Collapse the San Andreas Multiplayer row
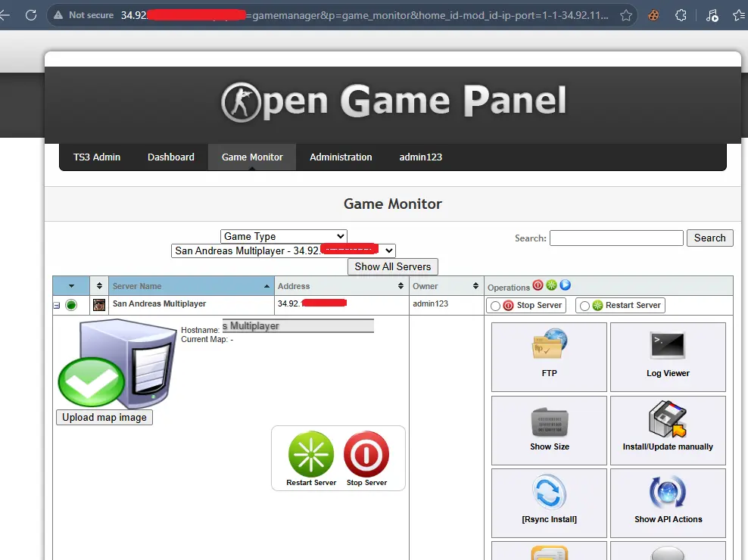 click(x=56, y=305)
